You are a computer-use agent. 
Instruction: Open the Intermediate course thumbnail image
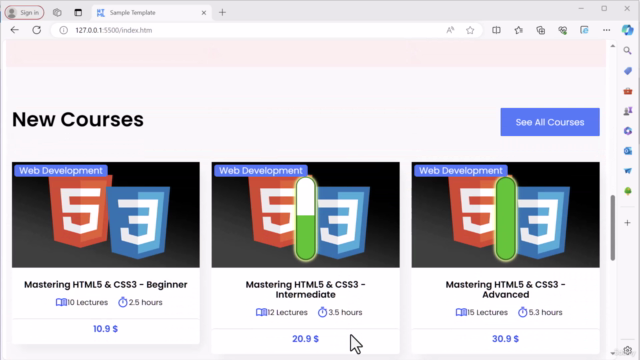[305, 215]
